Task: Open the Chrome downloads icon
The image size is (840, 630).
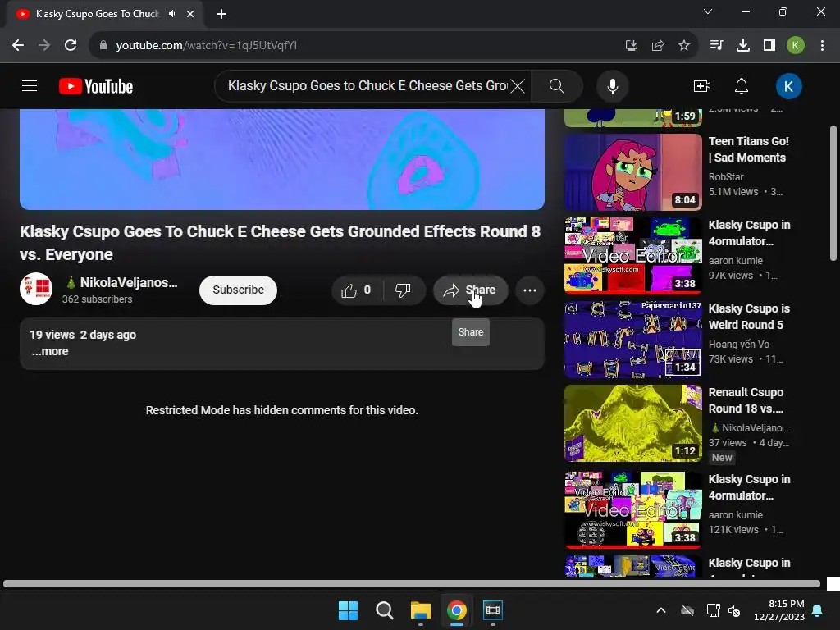Action: pos(743,46)
